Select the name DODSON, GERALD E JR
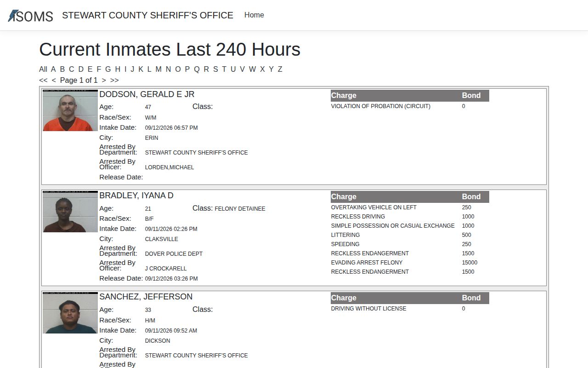 click(147, 94)
